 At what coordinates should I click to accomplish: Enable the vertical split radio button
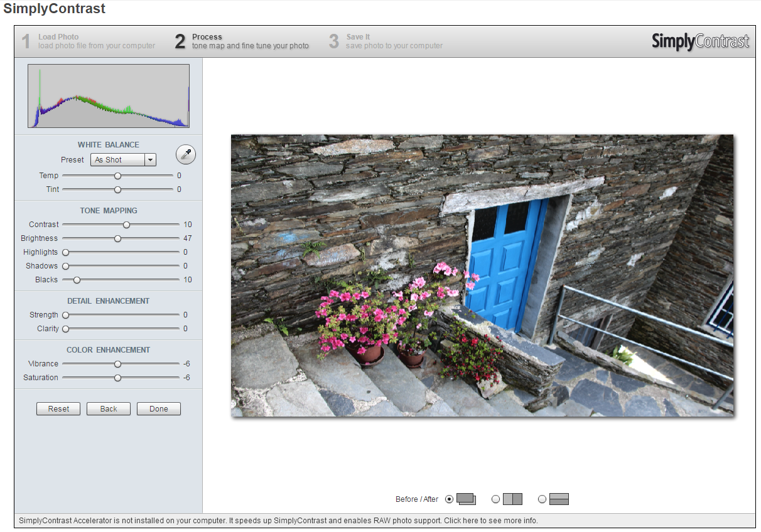click(495, 499)
